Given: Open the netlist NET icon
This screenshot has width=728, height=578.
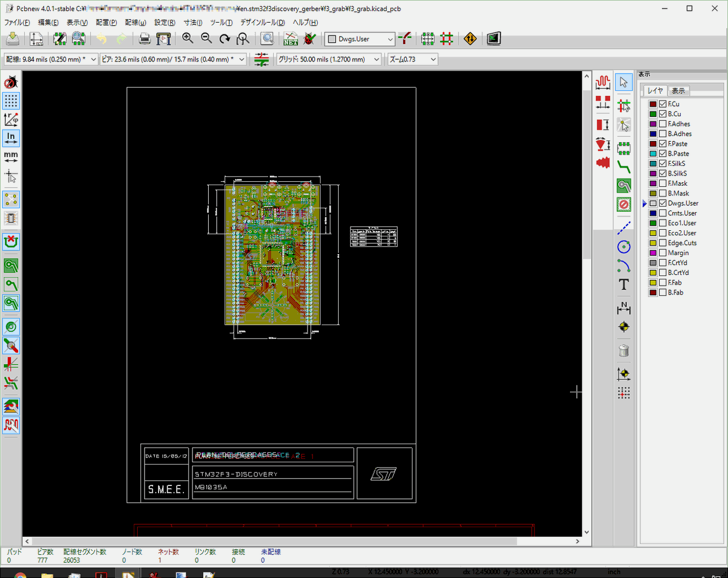Looking at the screenshot, I should 291,38.
